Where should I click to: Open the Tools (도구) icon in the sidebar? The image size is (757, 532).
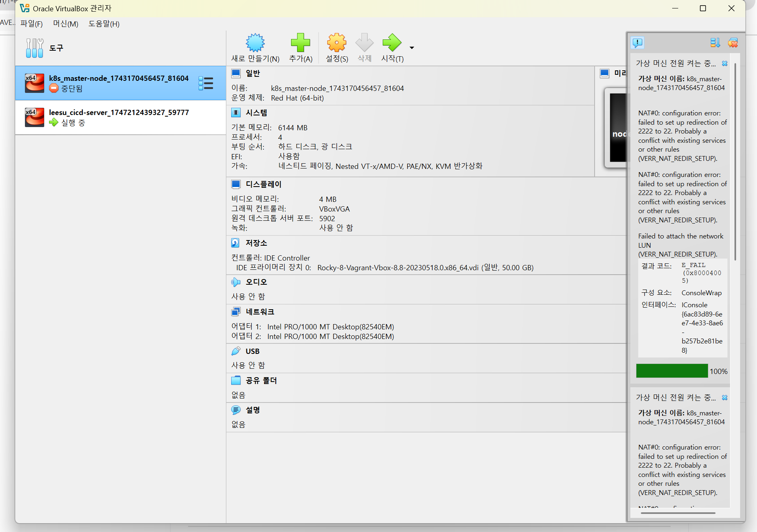[x=35, y=48]
